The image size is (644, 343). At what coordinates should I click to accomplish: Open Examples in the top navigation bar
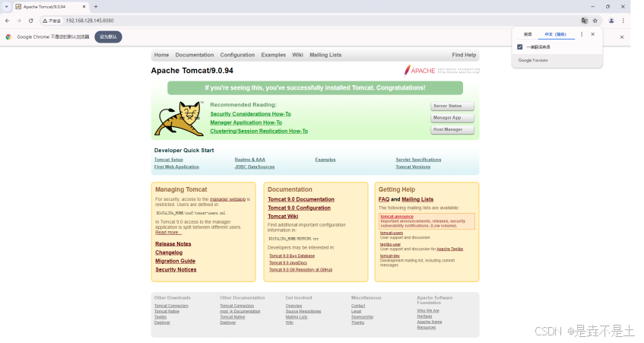click(273, 55)
